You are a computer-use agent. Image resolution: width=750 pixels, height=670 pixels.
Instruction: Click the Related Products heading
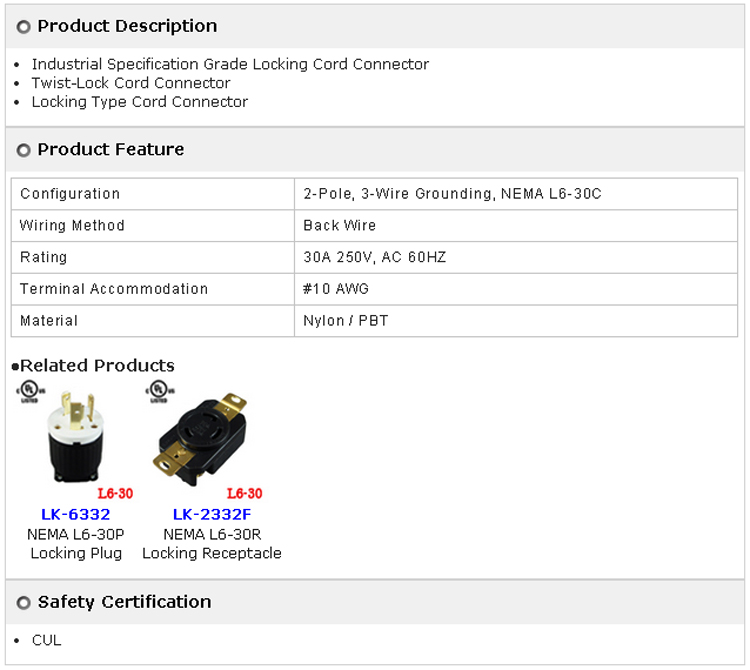(x=97, y=365)
